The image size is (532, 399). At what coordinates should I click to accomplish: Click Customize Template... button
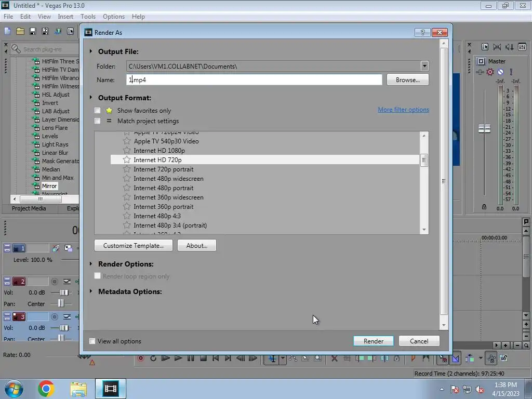(x=134, y=245)
